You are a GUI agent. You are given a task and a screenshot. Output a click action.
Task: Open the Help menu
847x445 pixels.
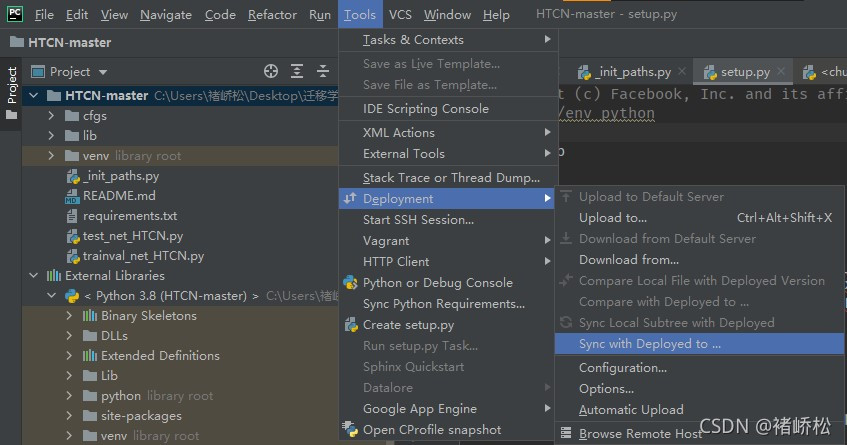(x=496, y=15)
